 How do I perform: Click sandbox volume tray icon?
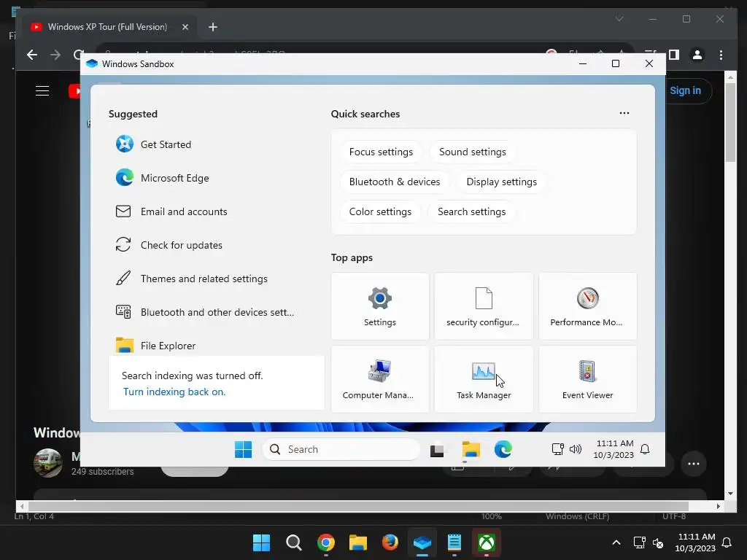(576, 449)
